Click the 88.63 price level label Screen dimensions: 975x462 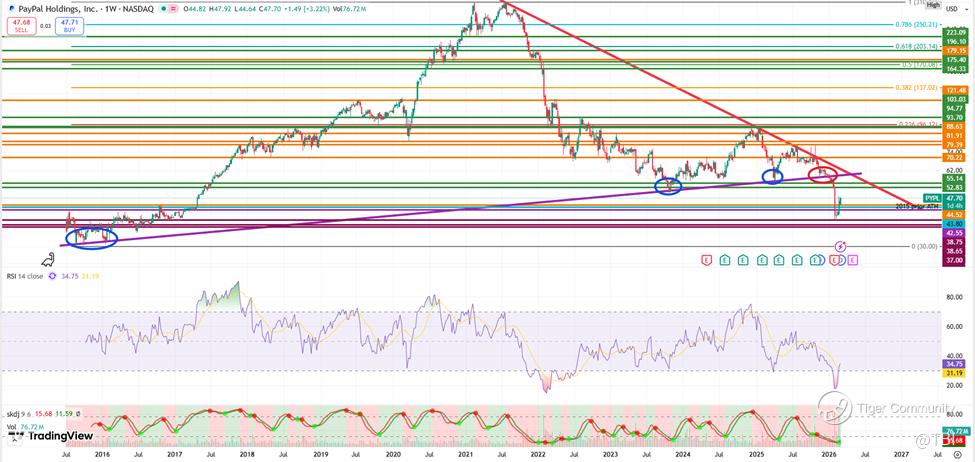(x=955, y=126)
